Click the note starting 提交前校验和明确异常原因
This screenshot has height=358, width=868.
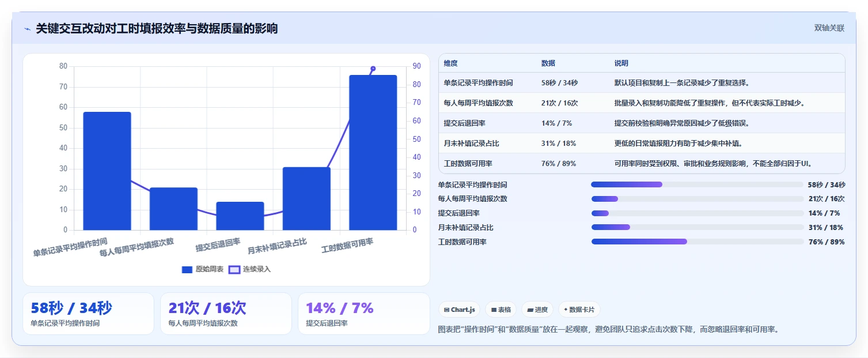pos(682,123)
